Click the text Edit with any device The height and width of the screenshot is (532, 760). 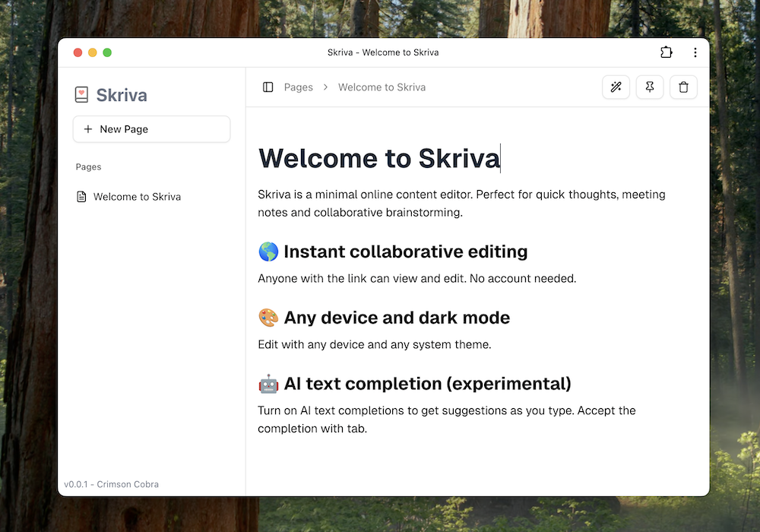tap(374, 344)
